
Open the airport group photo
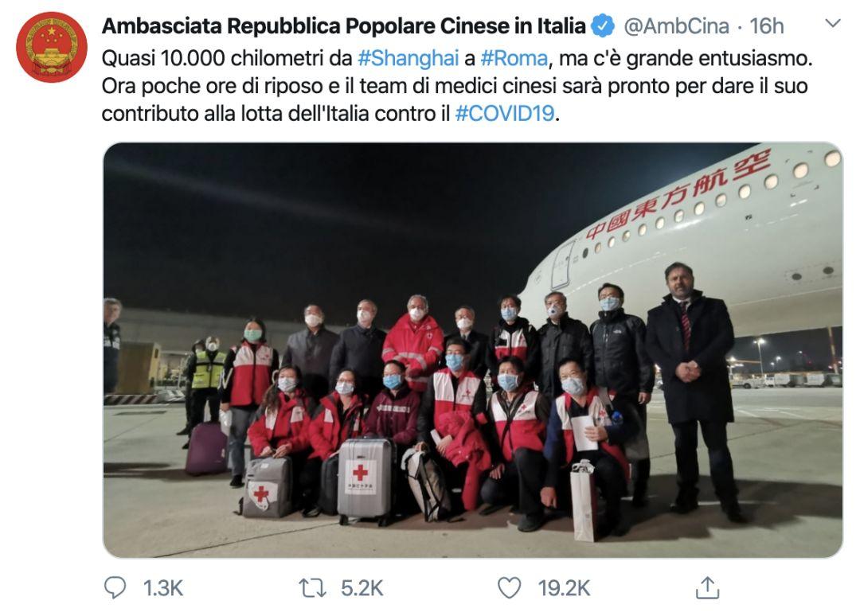coord(473,350)
